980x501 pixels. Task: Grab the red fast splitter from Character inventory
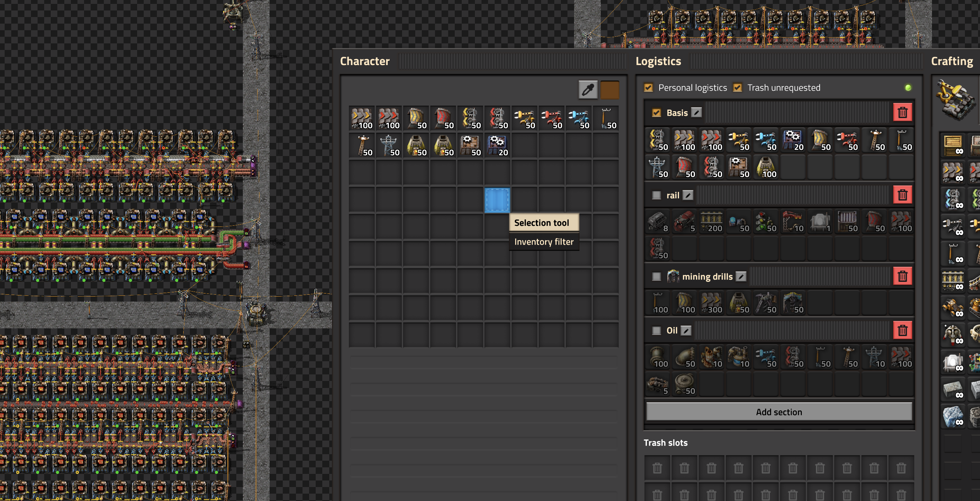coord(497,118)
